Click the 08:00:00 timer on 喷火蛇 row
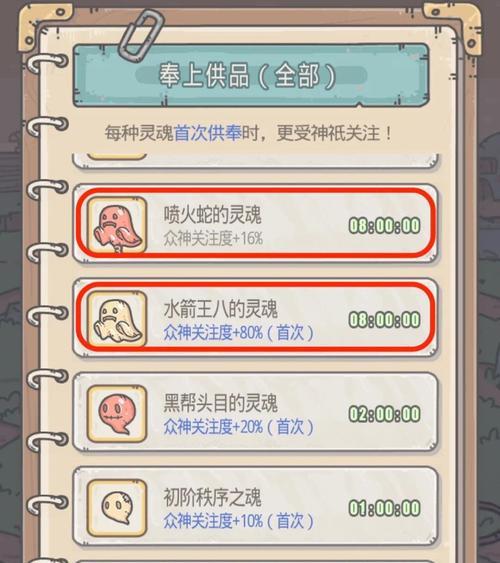Image resolution: width=500 pixels, height=563 pixels. (x=384, y=225)
